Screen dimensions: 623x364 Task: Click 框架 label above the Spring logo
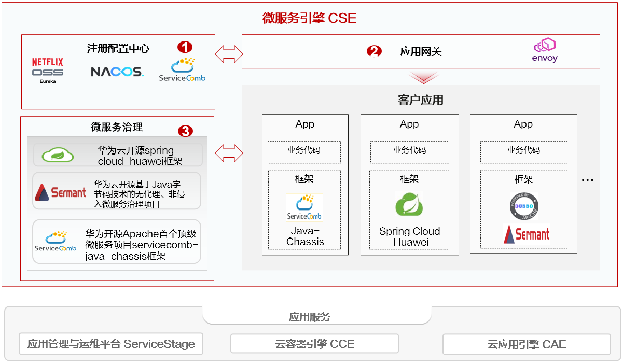(409, 179)
